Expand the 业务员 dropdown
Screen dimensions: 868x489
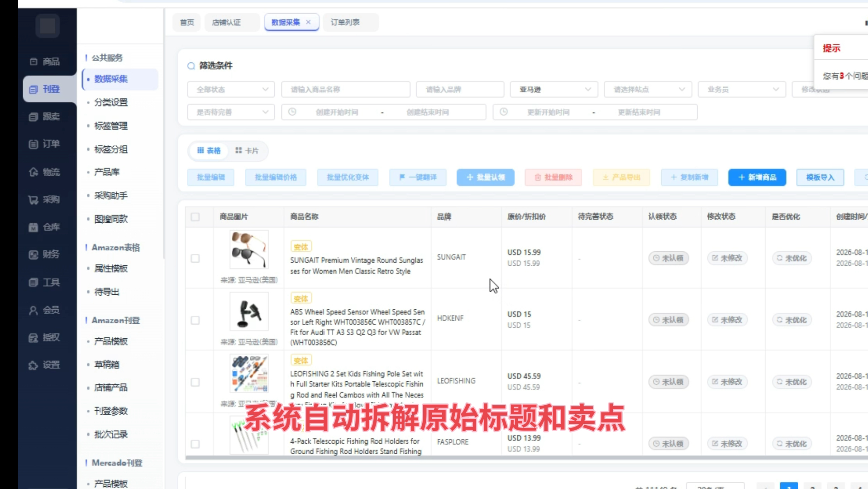pos(742,90)
